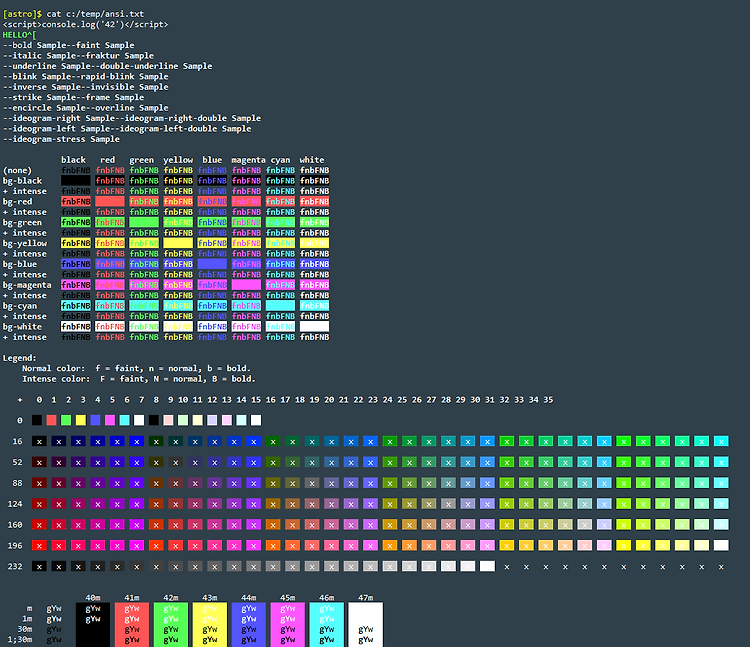
Task: Click the 'Intense color:' legend line
Action: click(x=139, y=379)
